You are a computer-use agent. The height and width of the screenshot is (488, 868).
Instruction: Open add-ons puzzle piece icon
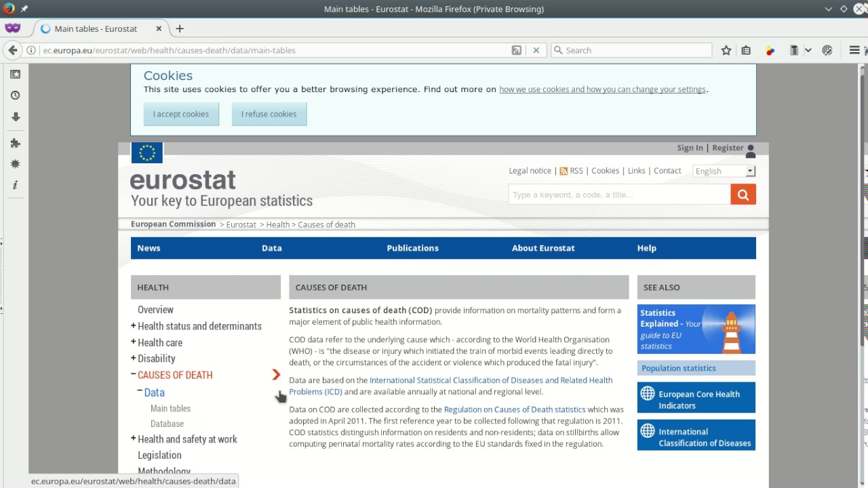coord(15,143)
